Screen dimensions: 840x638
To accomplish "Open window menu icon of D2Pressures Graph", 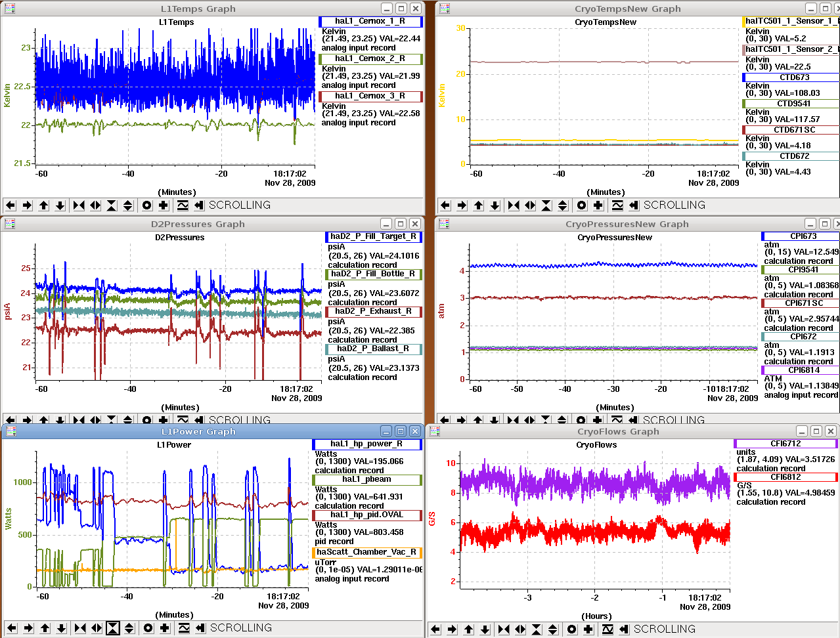I will pyautogui.click(x=9, y=224).
